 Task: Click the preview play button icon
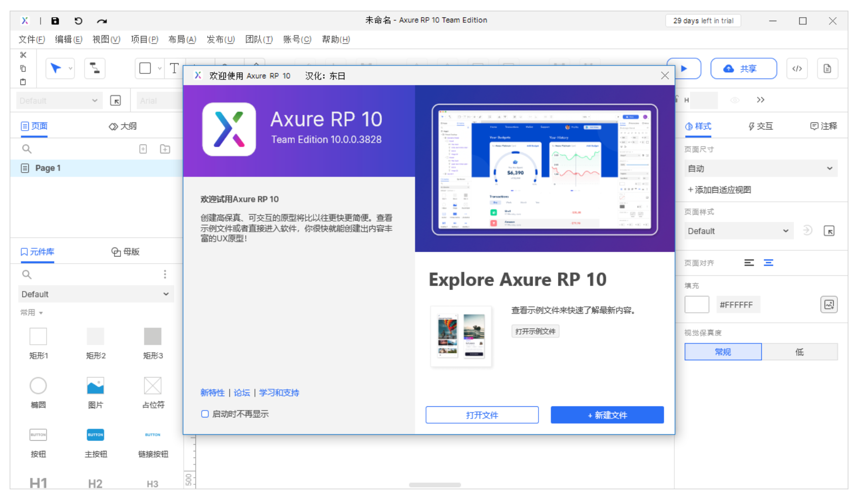click(x=685, y=68)
